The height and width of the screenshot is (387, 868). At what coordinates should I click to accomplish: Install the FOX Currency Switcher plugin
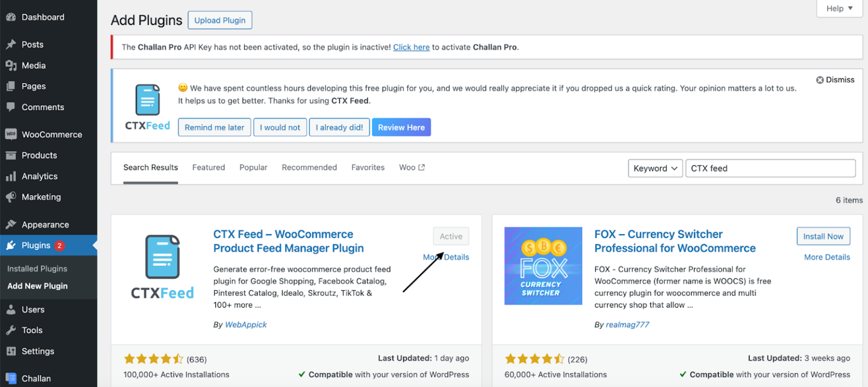823,236
